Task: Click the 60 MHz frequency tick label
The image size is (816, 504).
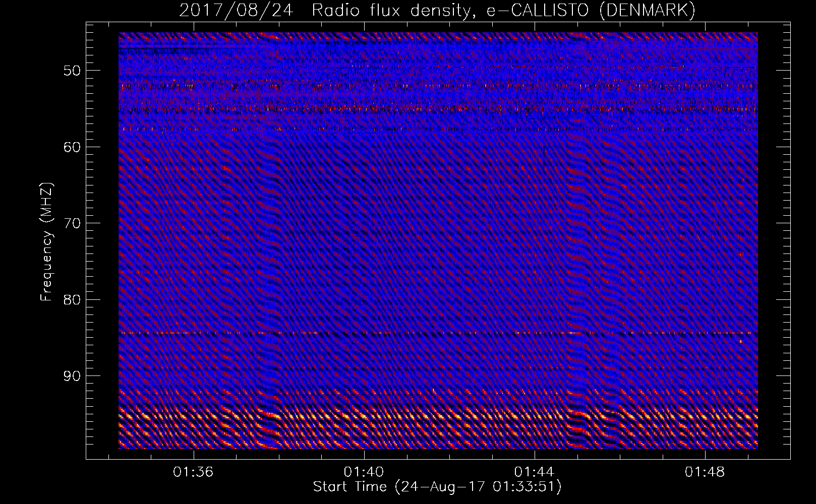Action: [x=72, y=147]
